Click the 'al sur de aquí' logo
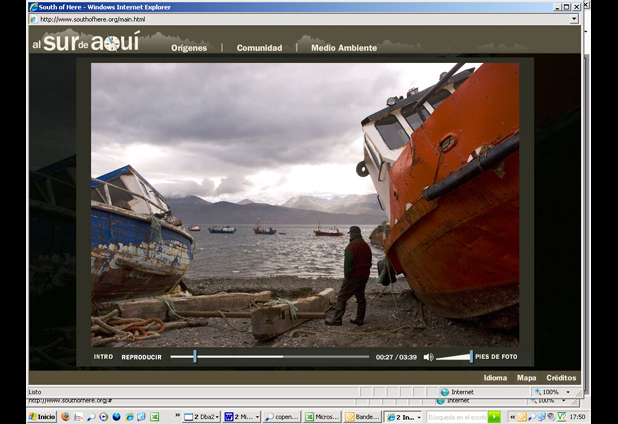 86,43
